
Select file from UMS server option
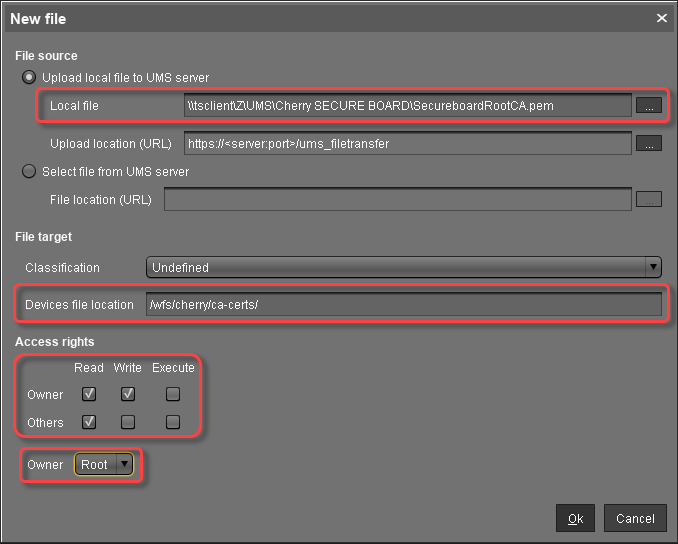(29, 172)
